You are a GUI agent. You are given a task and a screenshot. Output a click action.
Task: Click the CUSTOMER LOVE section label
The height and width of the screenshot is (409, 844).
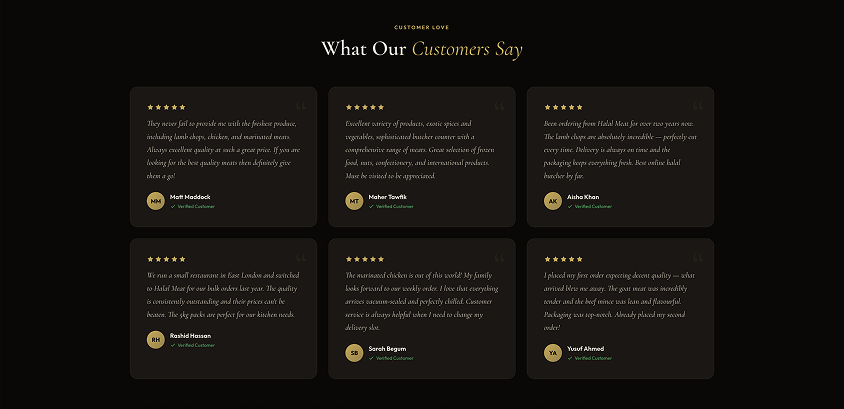pyautogui.click(x=421, y=27)
